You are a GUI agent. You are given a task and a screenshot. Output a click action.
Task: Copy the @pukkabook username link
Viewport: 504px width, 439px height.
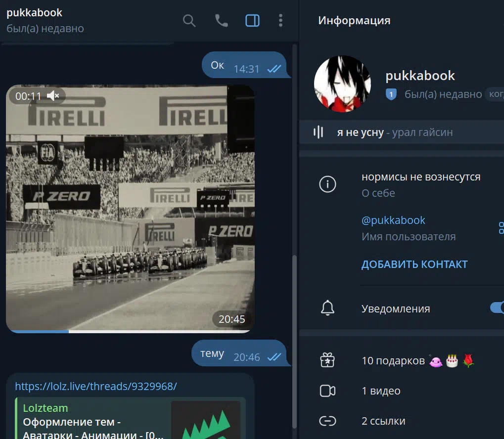pyautogui.click(x=393, y=220)
